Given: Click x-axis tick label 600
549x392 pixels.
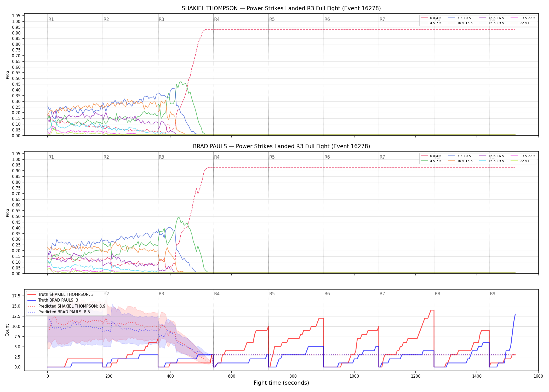Looking at the screenshot, I should [232, 376].
